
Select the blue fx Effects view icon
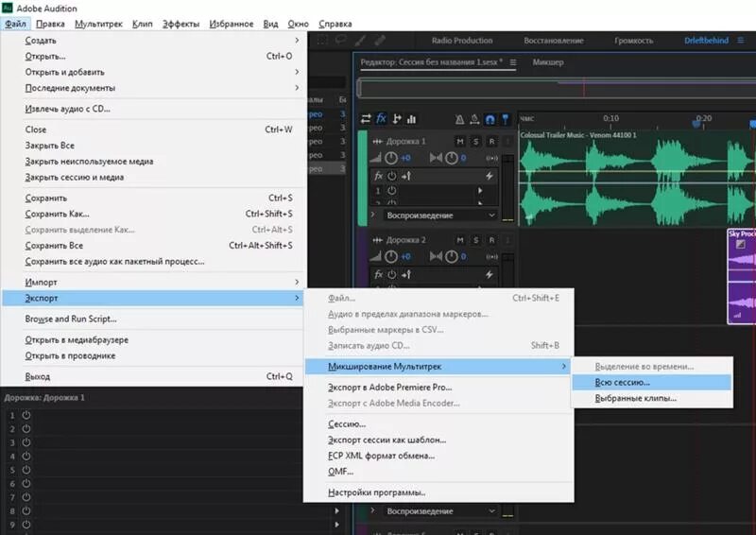pyautogui.click(x=382, y=119)
